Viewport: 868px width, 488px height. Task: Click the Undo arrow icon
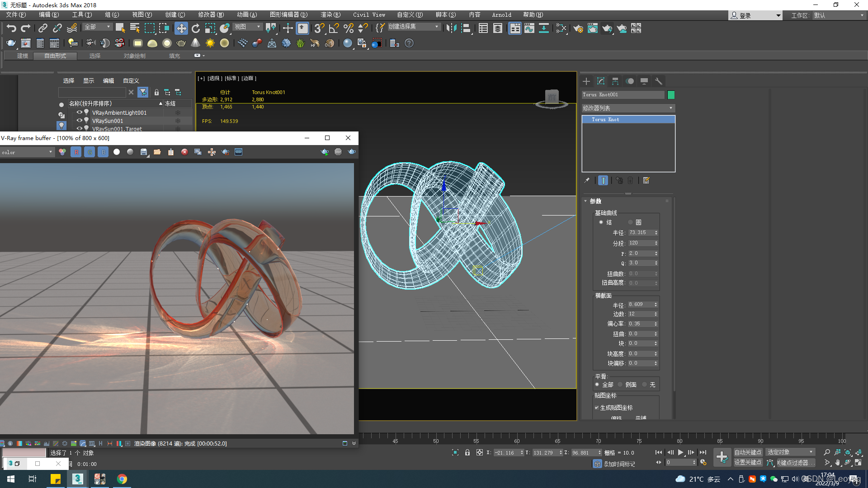click(x=11, y=28)
